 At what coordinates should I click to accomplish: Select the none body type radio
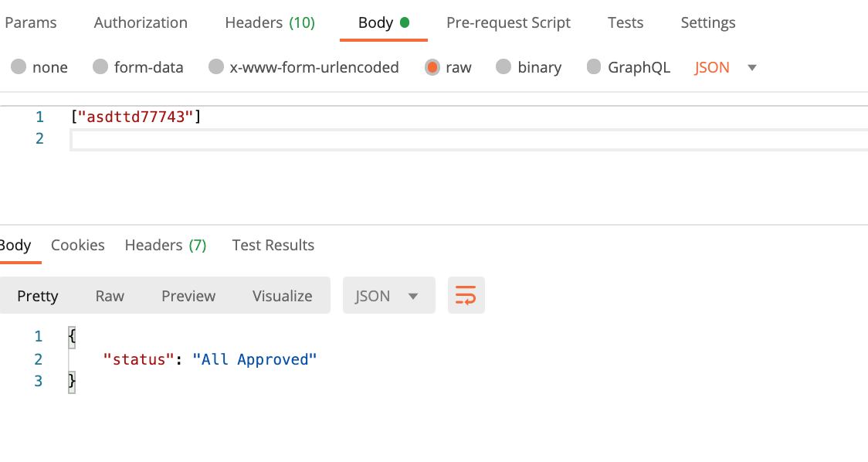click(19, 67)
